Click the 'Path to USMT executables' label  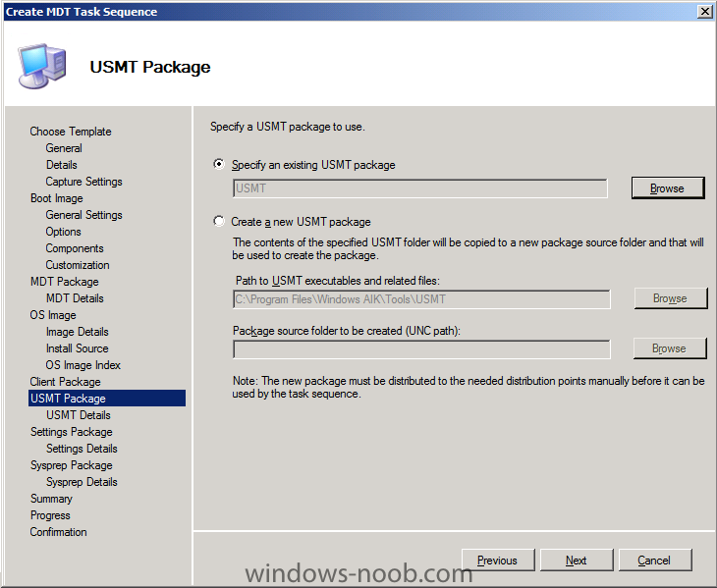[x=338, y=281]
